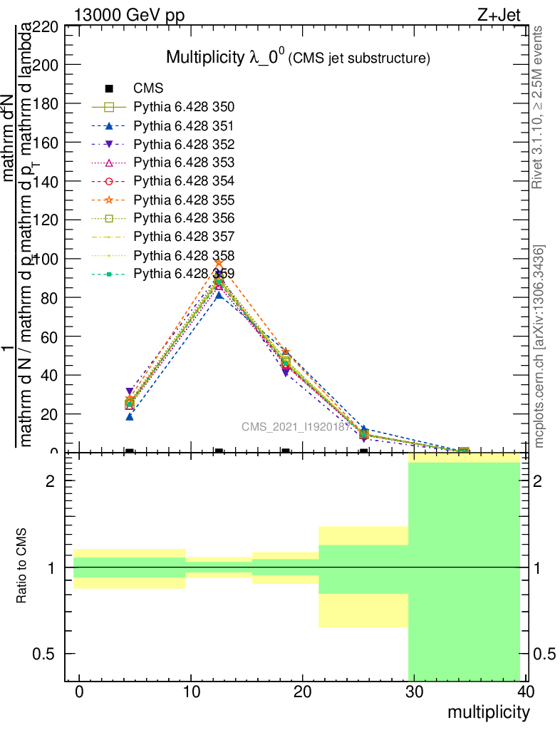Select legend label 'Pythia 6.428 354'

click(x=184, y=181)
